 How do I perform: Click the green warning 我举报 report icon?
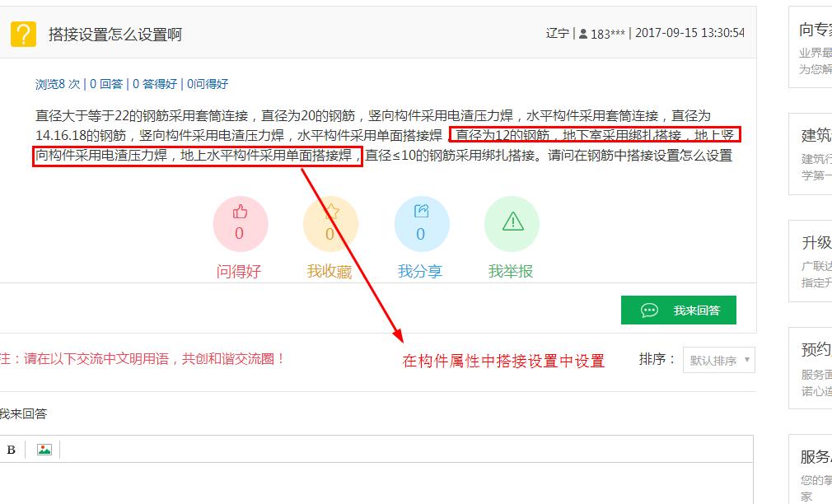pyautogui.click(x=512, y=224)
